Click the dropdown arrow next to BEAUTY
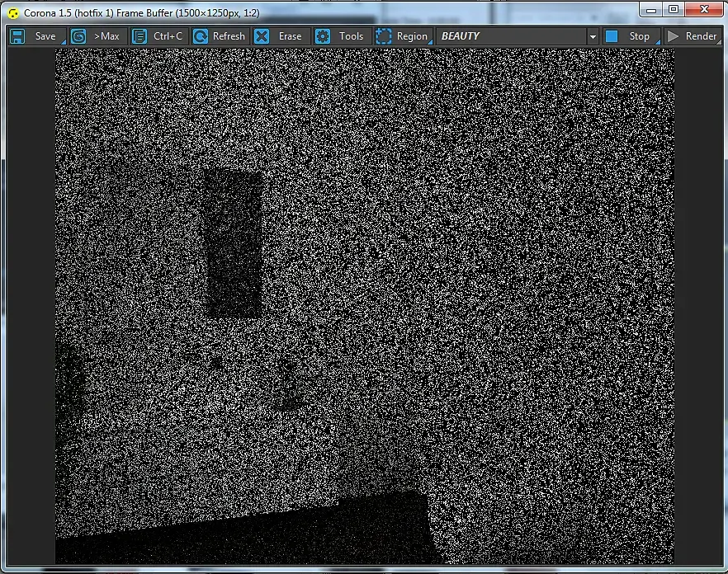 coord(593,36)
